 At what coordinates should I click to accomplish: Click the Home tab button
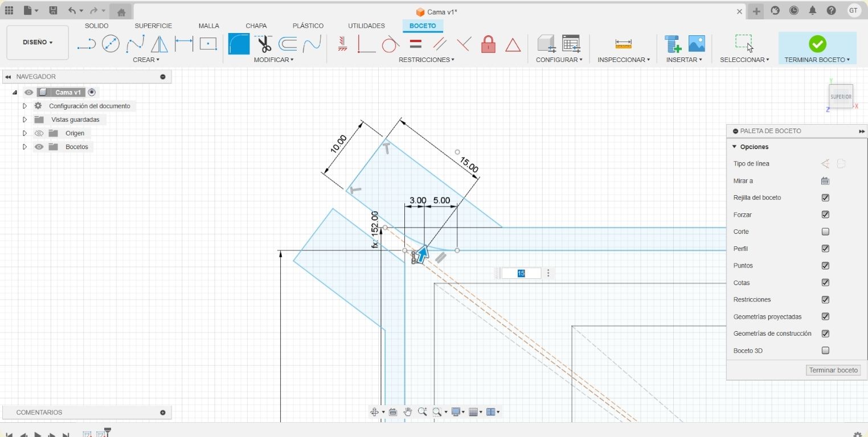[x=121, y=11]
